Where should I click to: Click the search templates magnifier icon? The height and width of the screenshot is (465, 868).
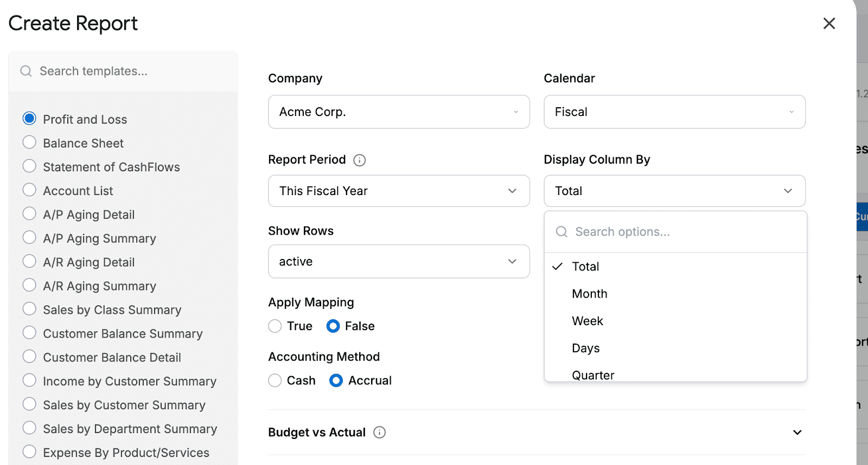[x=26, y=72]
